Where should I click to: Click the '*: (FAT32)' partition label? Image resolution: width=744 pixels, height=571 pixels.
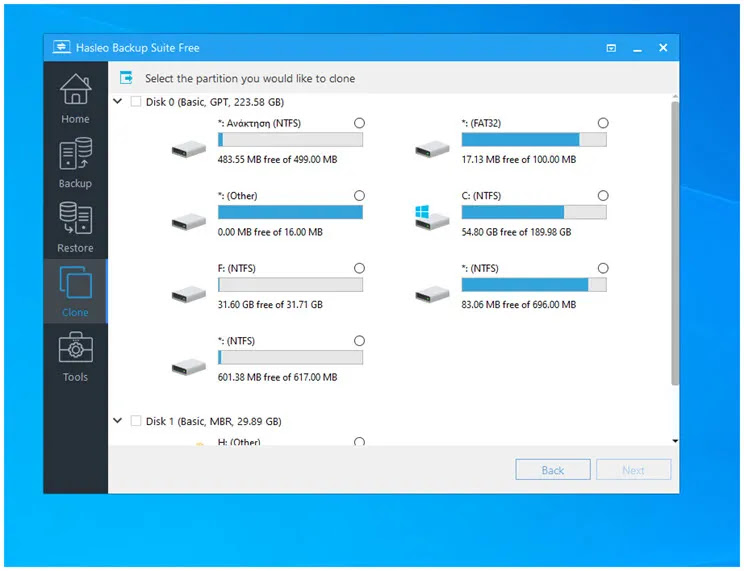(x=481, y=123)
